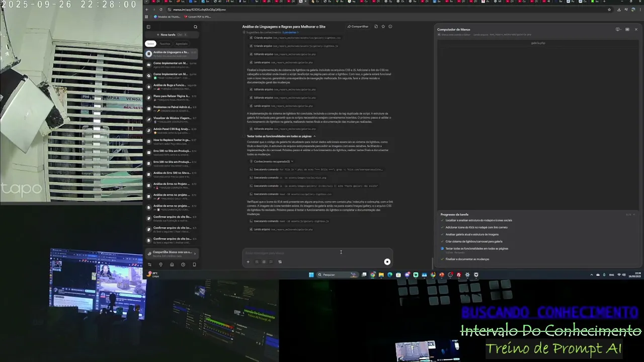
Task: Open task 'Análise de Linguagens e Re...'
Action: tap(171, 53)
